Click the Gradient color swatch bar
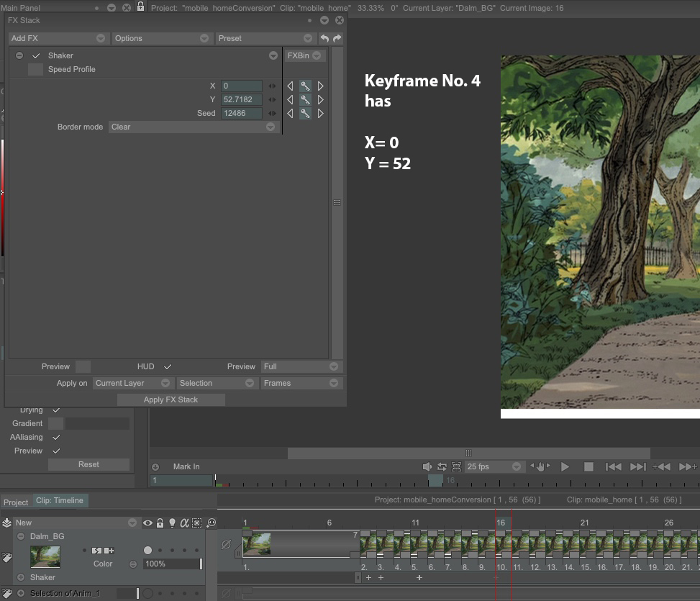The image size is (700, 601). point(97,423)
